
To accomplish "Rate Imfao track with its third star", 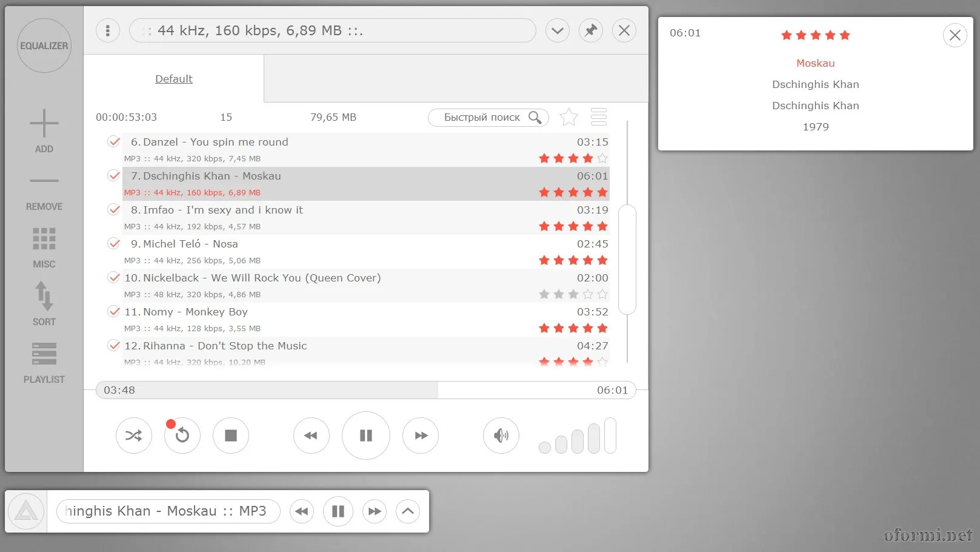I will click(x=573, y=226).
